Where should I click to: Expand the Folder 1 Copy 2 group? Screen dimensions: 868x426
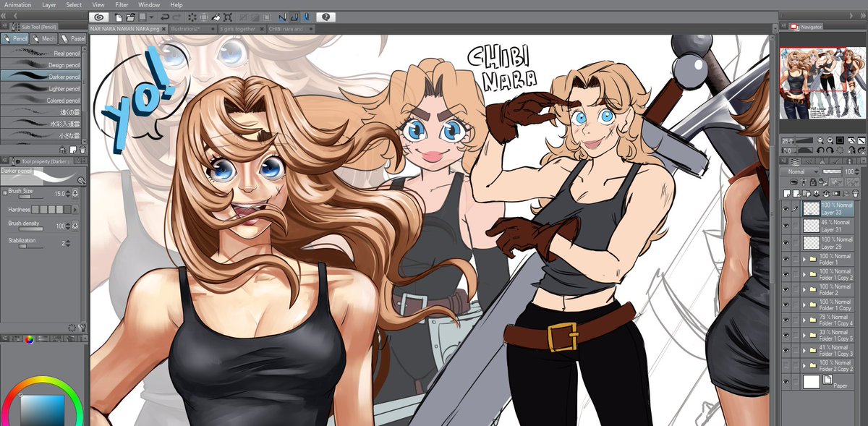tap(804, 275)
